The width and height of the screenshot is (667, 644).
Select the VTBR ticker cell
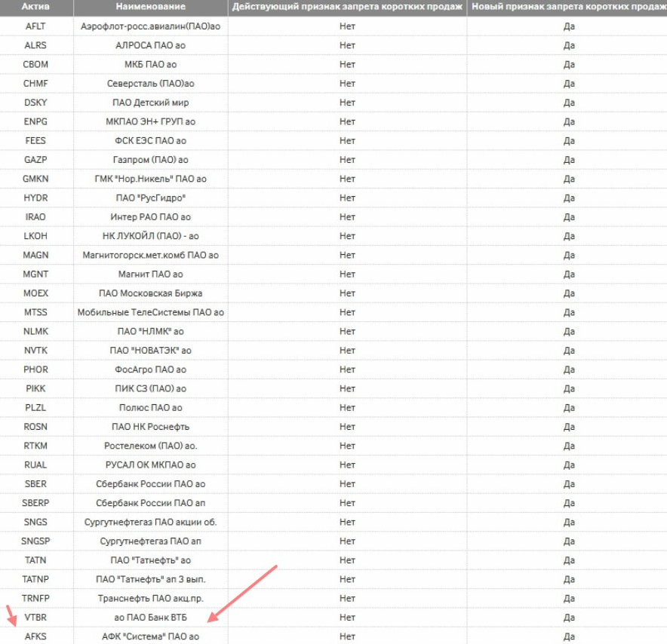[x=35, y=618]
